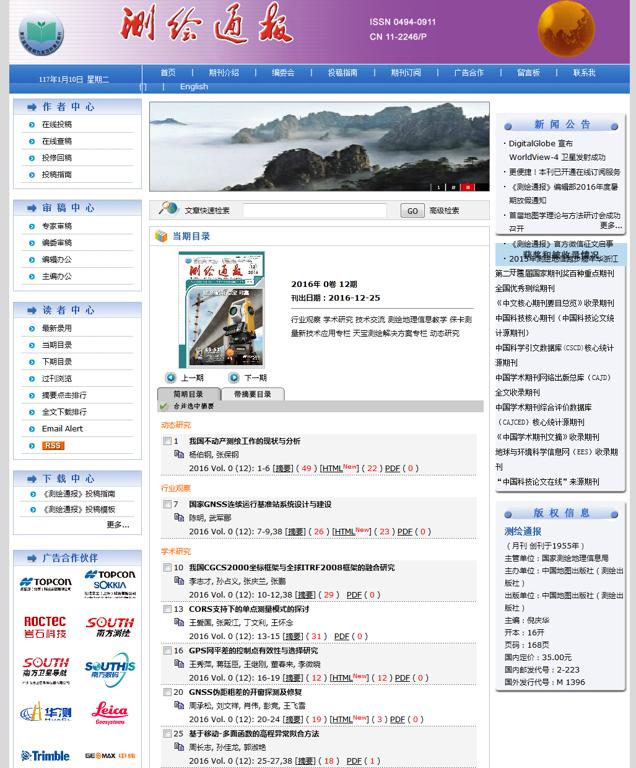Open the 华测 partner logo
636x768 pixels.
click(46, 712)
